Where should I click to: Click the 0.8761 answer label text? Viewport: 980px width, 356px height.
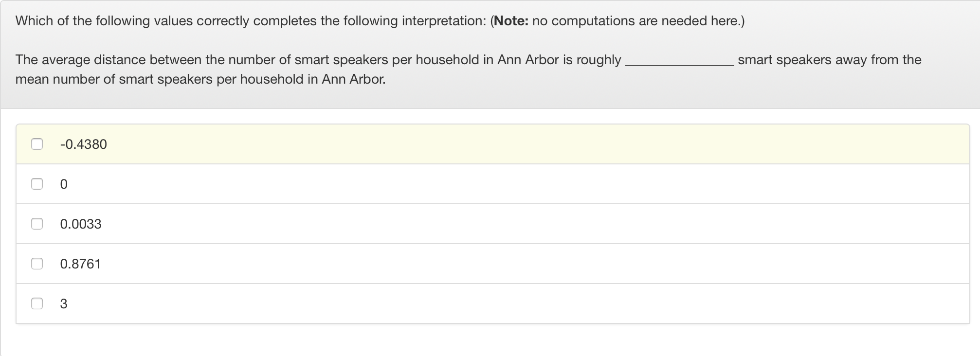80,264
